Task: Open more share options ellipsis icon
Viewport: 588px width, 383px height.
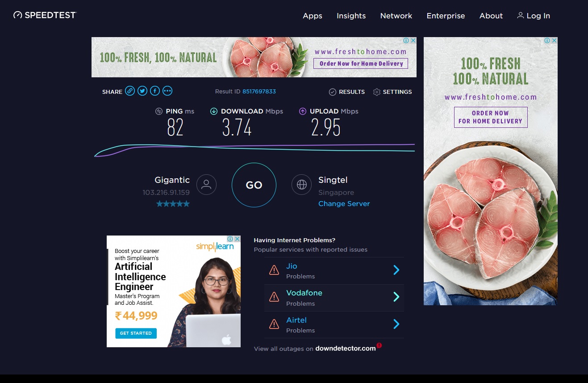Action: click(167, 91)
